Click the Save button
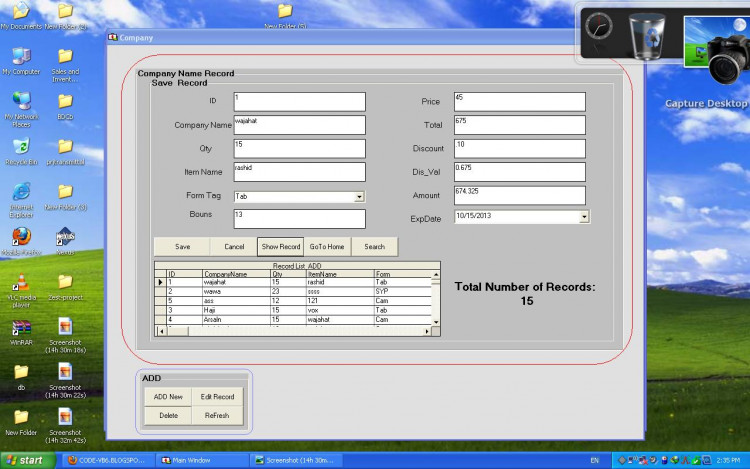750x469 pixels. tap(182, 247)
